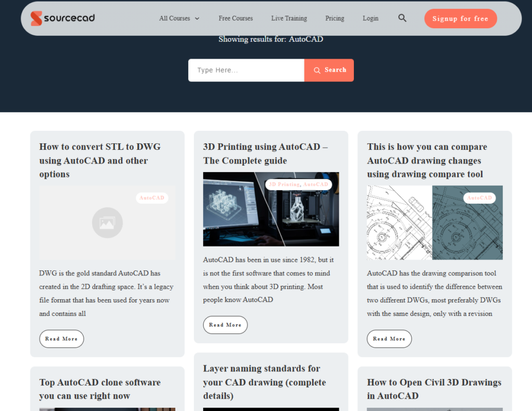Click Read More under STL to DWG
The image size is (532, 411).
tap(61, 339)
